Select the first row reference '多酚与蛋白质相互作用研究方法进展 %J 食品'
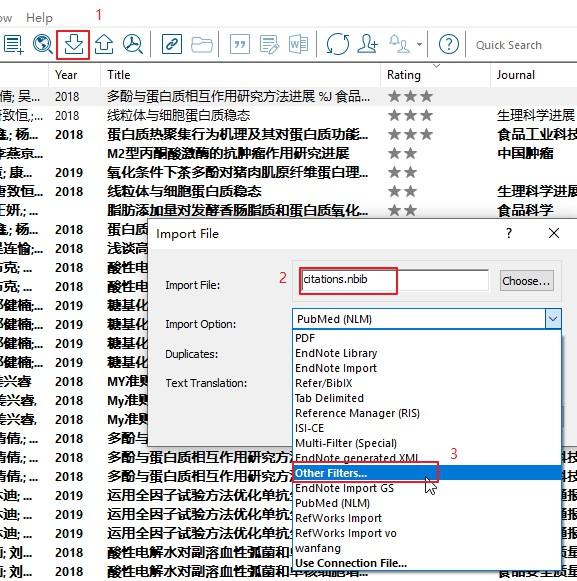 point(238,97)
